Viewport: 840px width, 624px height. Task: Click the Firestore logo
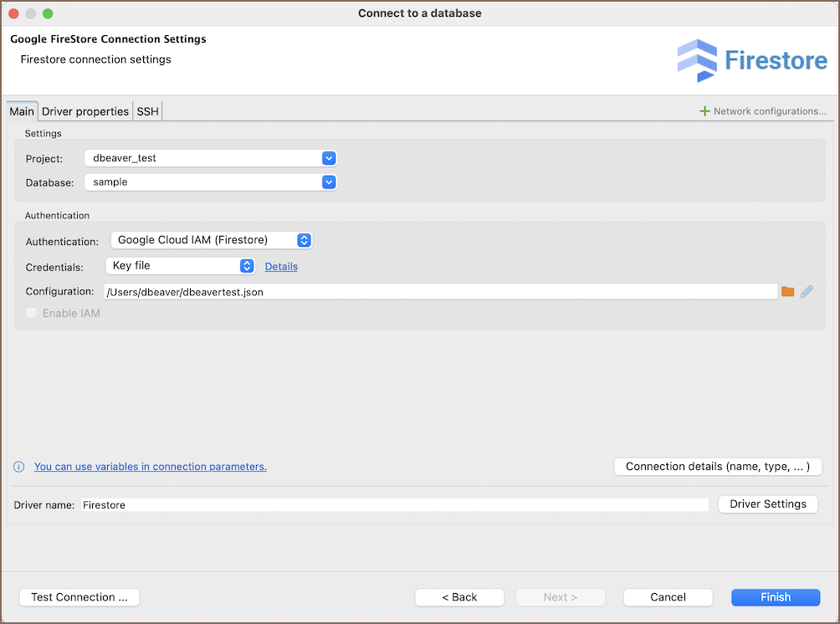click(751, 60)
